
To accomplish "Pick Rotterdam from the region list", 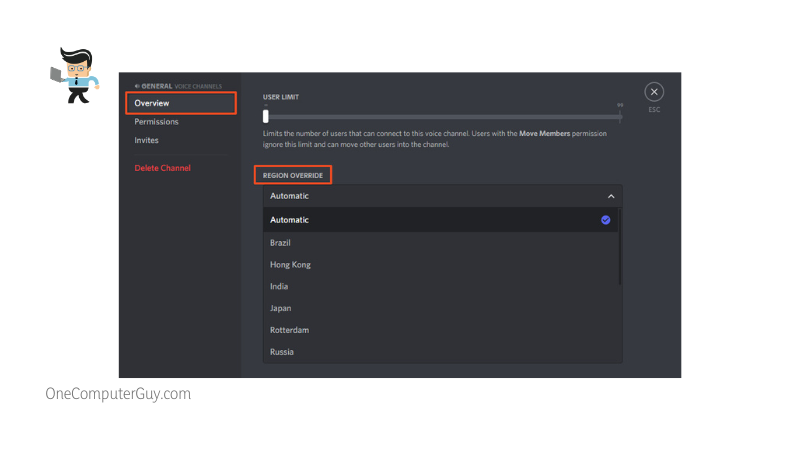I will [x=440, y=330].
